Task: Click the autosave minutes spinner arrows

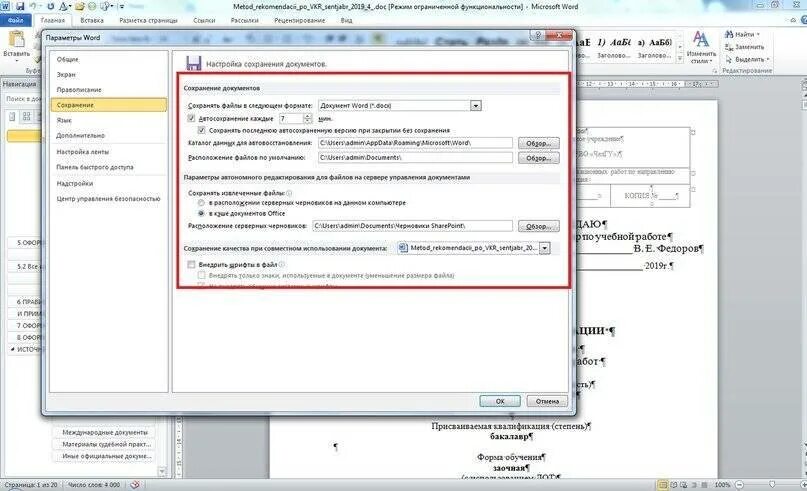Action: pyautogui.click(x=307, y=119)
